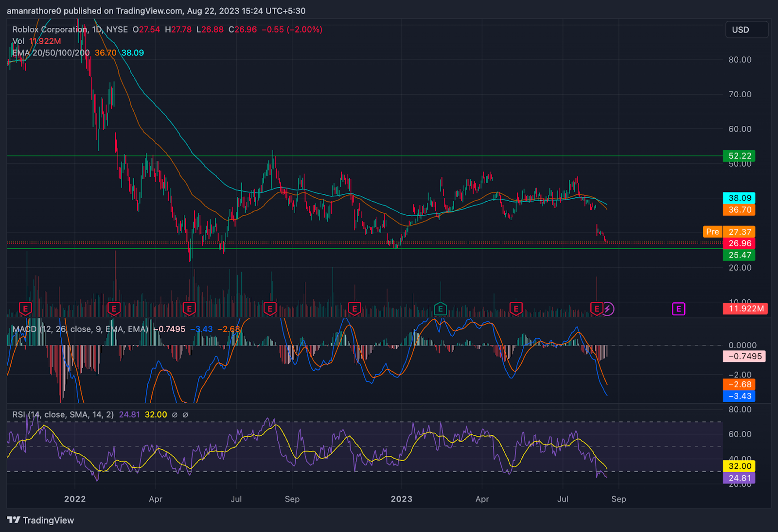Click the 25.47 green support price label
Screen dimensions: 778x532
739,255
